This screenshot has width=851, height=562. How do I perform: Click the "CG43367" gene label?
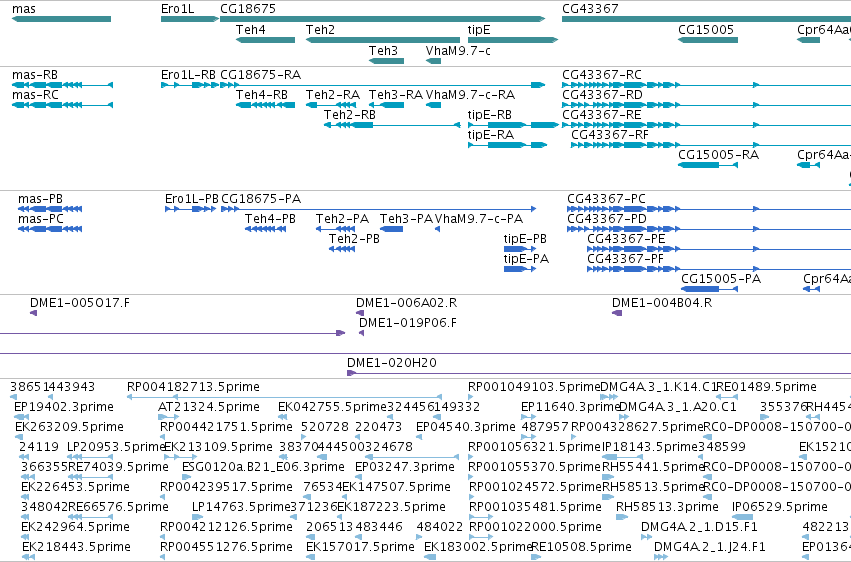point(590,9)
